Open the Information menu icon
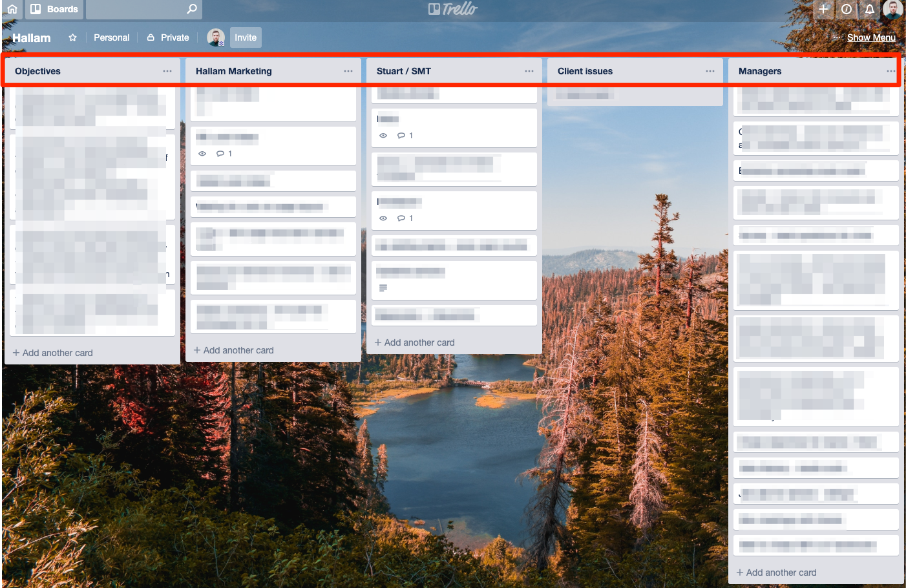906x588 pixels. coord(846,9)
